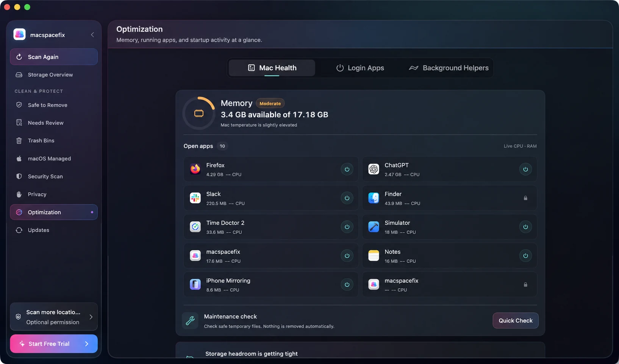Click the 'Live CPU · RAM' label
Image resolution: width=619 pixels, height=364 pixels.
pos(520,146)
